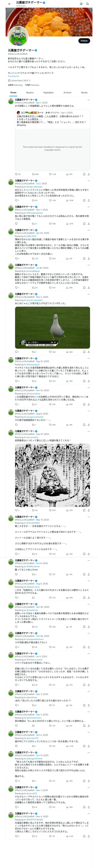
Task: Open the 1,721 Followers list
Action: 32,85
